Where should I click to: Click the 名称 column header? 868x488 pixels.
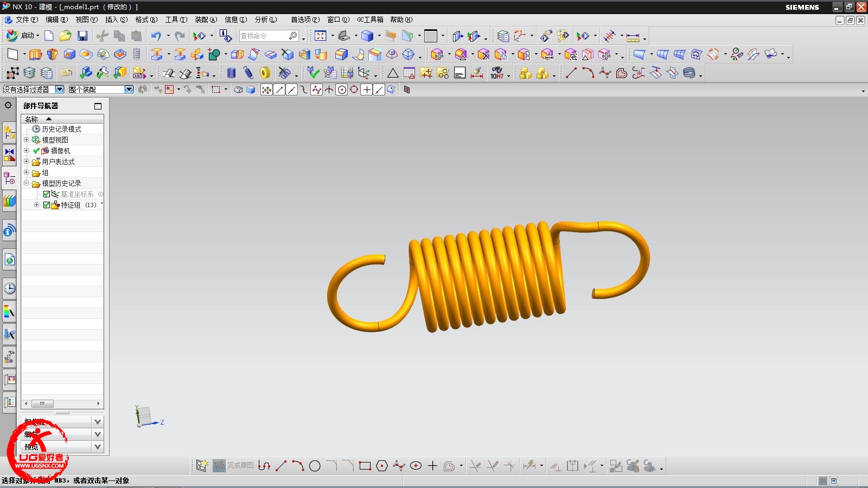62,119
